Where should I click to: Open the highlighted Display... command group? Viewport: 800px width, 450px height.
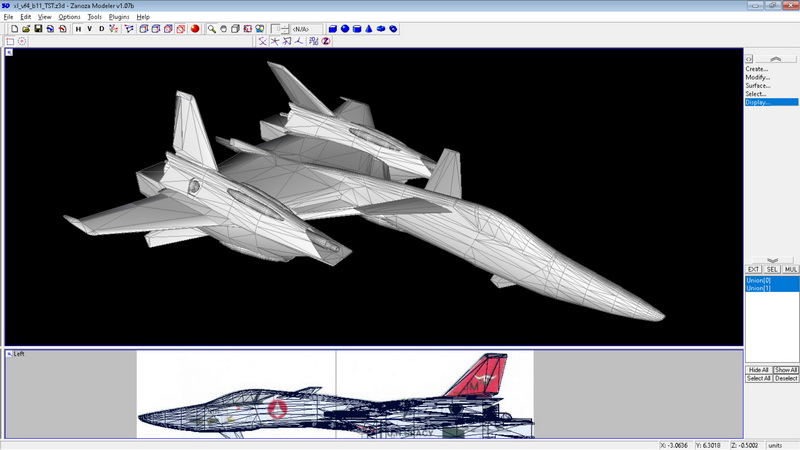[x=771, y=102]
